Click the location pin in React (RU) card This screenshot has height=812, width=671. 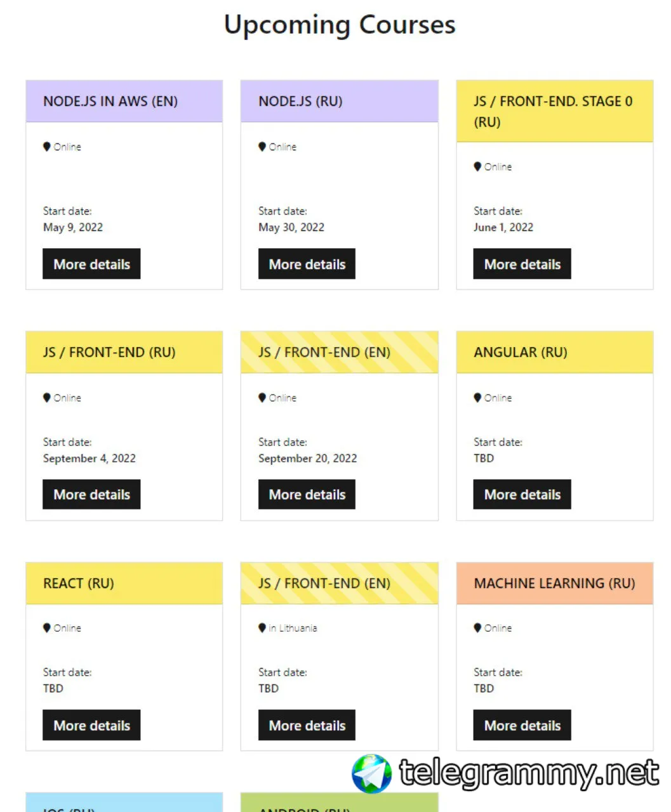point(47,628)
